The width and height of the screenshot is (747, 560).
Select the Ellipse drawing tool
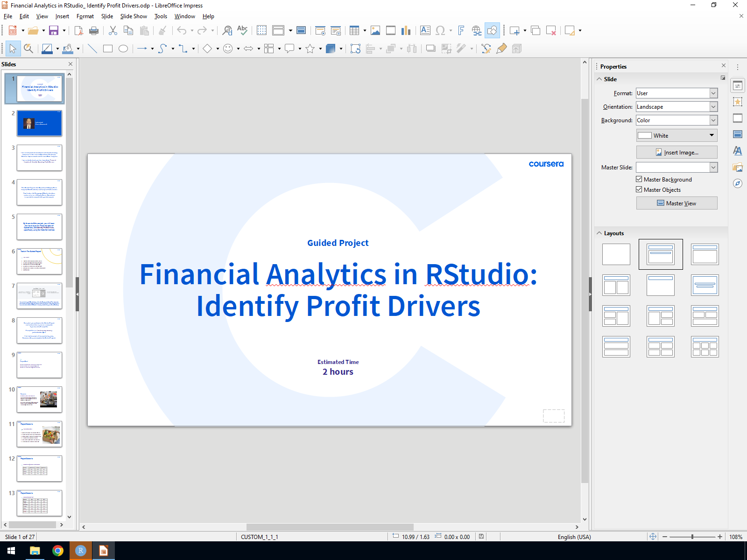pyautogui.click(x=123, y=49)
